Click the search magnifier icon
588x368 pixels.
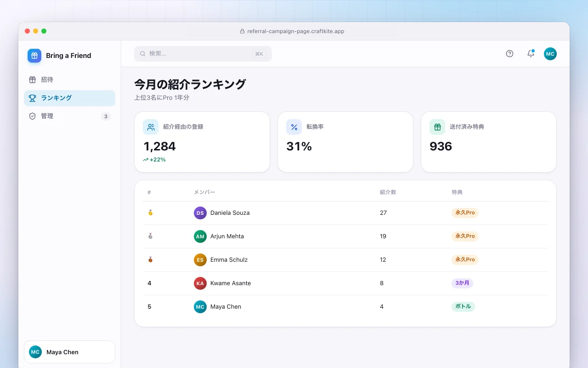(143, 54)
